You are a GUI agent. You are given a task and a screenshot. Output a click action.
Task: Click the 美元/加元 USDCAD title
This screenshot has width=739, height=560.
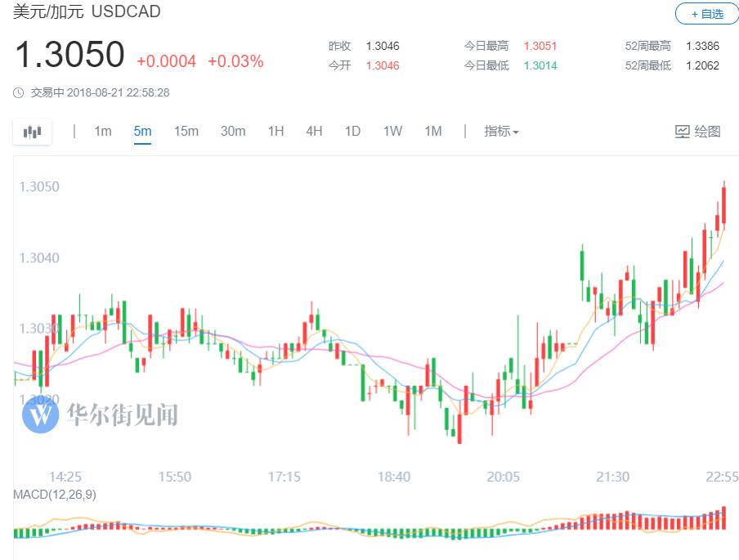pyautogui.click(x=87, y=11)
